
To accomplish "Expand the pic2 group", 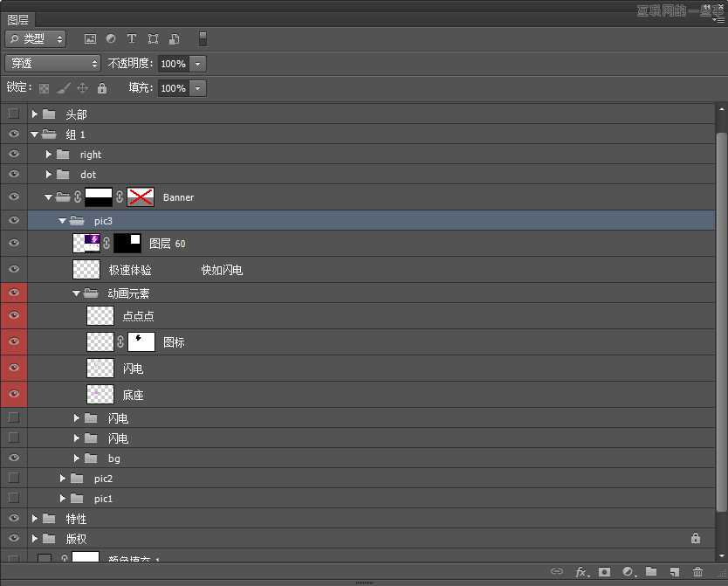I will tap(63, 479).
